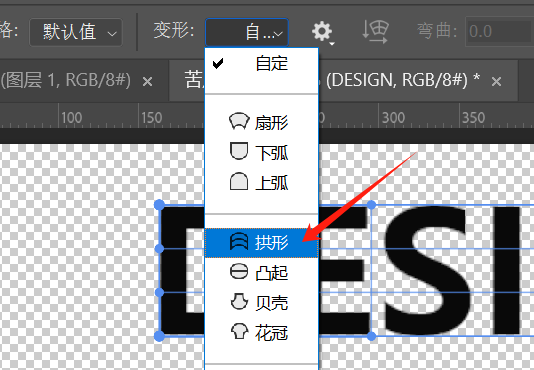
Task: Click the 下弧 lower arc icon
Action: click(x=239, y=151)
